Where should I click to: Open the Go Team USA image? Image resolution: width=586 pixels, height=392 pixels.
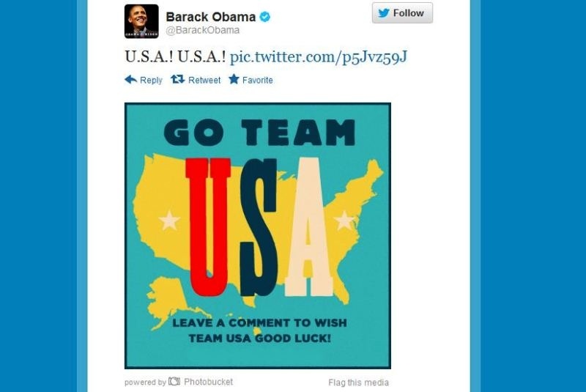(258, 236)
